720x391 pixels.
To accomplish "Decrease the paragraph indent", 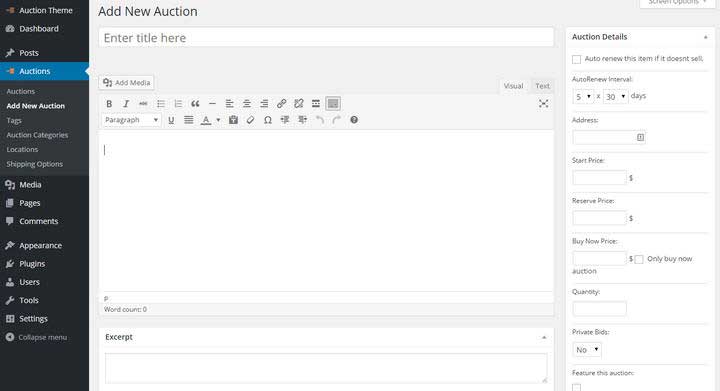I will 285,120.
